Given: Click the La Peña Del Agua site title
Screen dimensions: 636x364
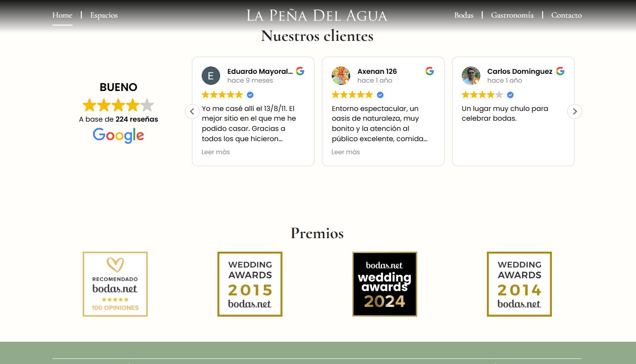Looking at the screenshot, I should point(317,15).
